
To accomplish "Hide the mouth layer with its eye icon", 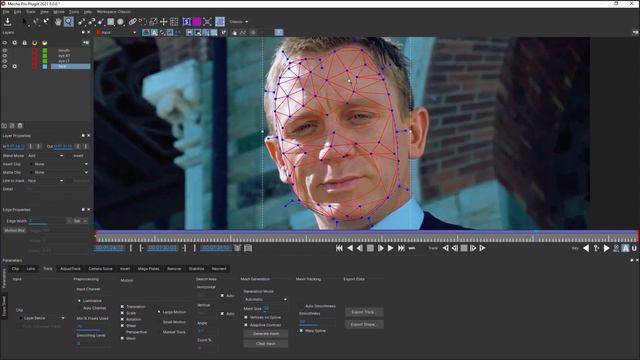I will click(x=5, y=51).
